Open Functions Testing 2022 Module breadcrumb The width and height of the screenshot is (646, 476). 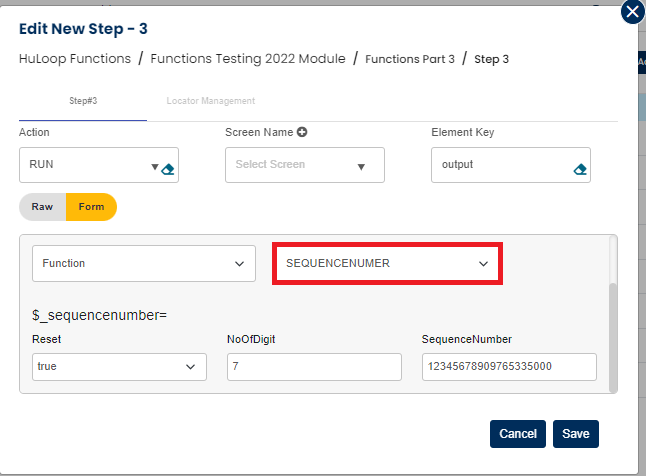(x=248, y=59)
